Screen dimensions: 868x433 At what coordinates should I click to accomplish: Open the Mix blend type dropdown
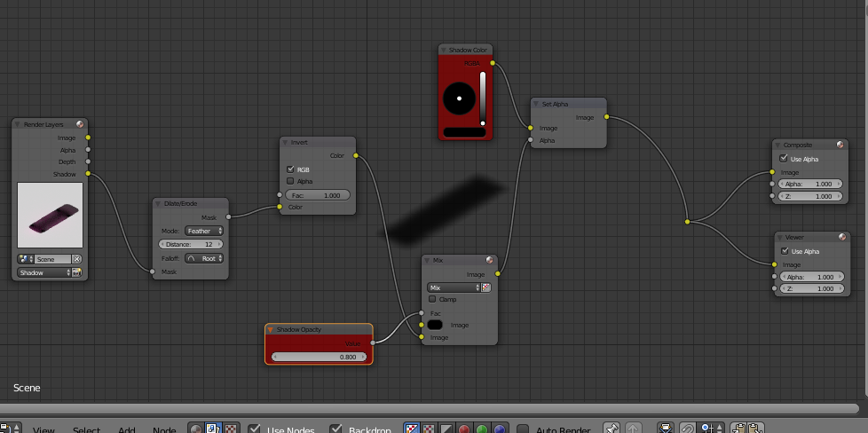tap(454, 287)
